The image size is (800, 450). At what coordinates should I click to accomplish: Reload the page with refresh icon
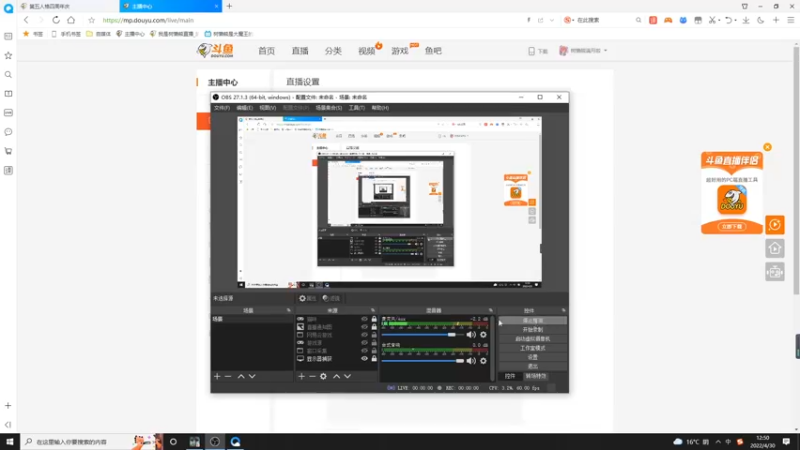(x=56, y=20)
